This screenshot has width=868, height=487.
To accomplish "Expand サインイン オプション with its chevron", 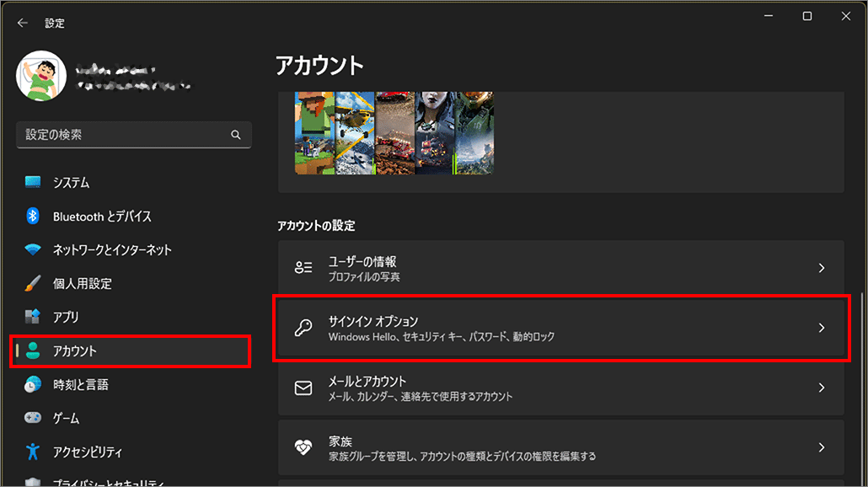I will pos(822,328).
